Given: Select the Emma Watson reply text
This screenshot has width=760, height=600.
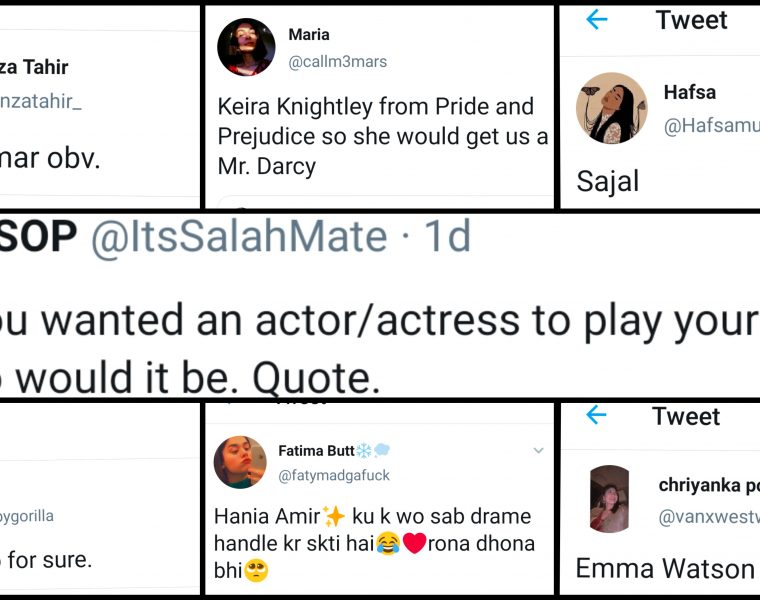Looking at the screenshot, I should point(664,568).
